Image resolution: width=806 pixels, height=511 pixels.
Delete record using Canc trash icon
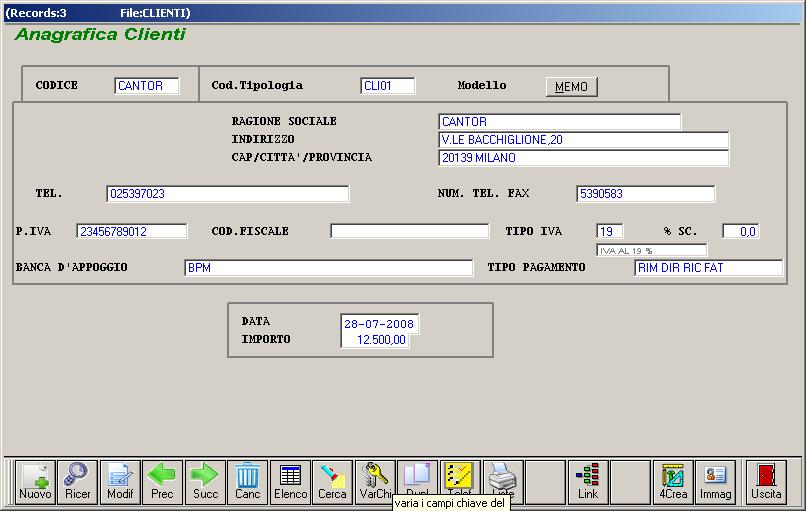click(x=248, y=482)
